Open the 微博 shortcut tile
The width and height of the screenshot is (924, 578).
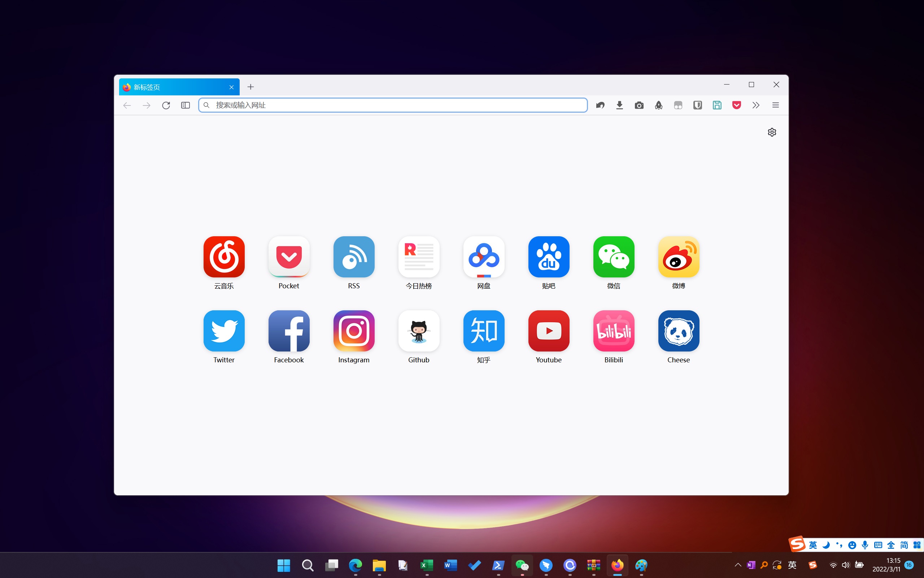coord(679,257)
